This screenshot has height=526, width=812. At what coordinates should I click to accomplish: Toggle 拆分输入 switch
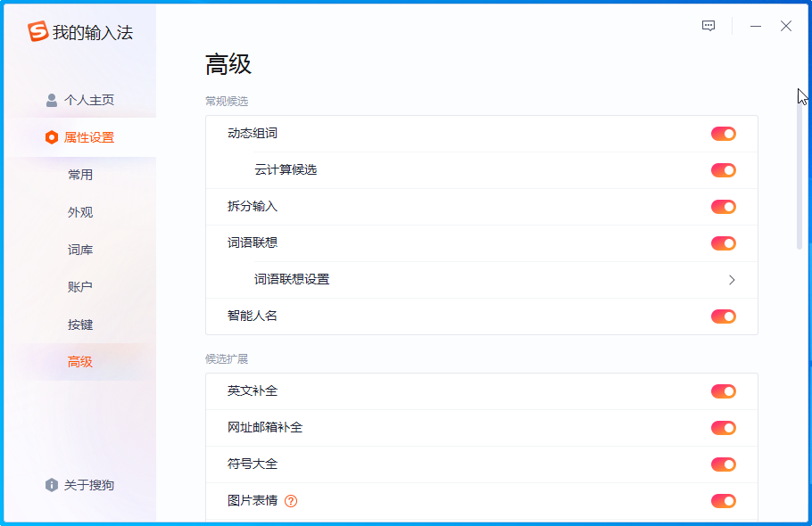click(724, 207)
